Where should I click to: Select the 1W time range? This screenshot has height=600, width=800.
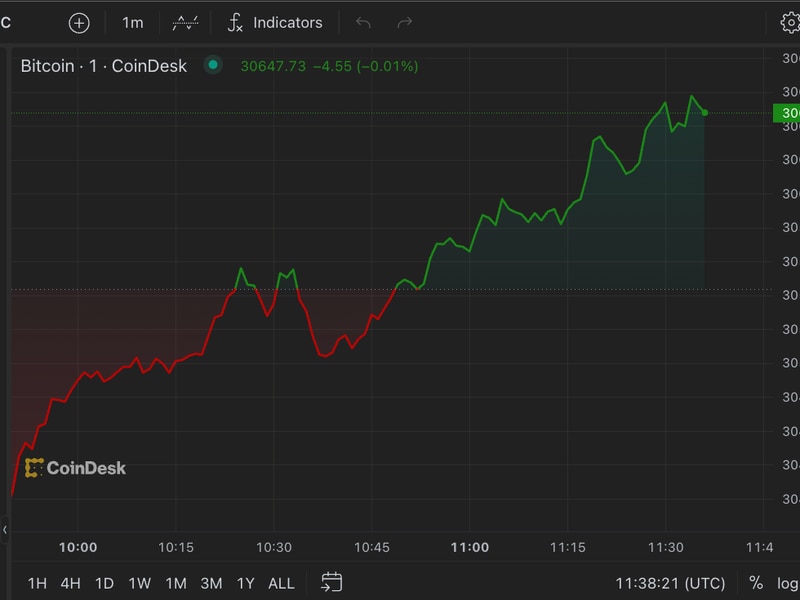(140, 583)
